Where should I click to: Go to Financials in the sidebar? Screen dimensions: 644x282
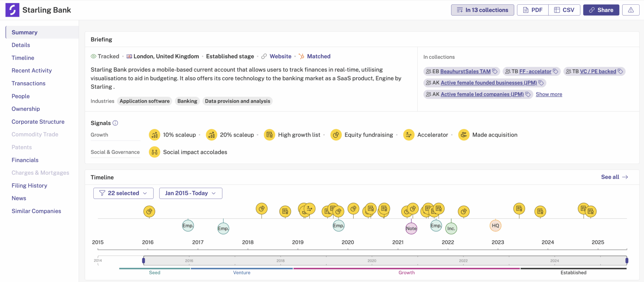[x=25, y=160]
